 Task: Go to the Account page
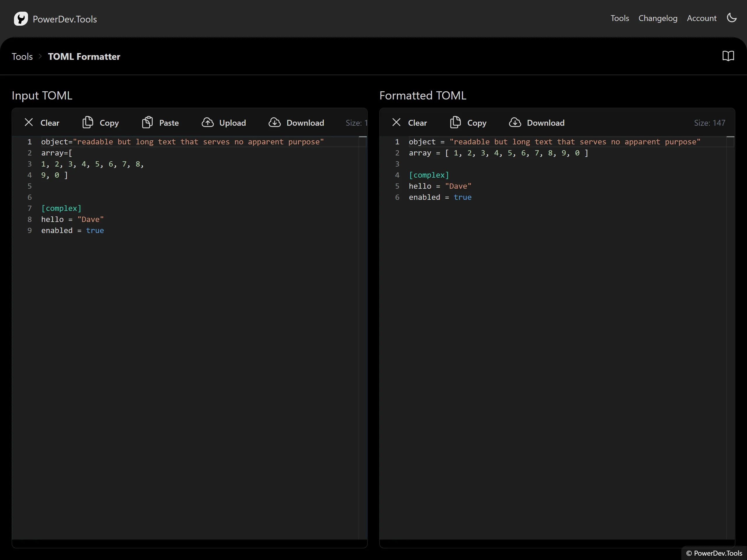pos(701,18)
